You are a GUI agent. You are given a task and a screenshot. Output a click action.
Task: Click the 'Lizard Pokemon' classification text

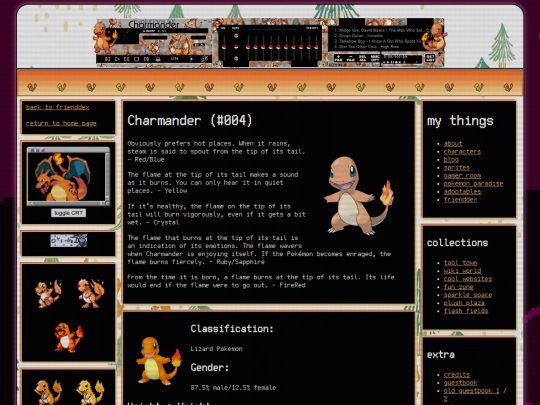pyautogui.click(x=217, y=349)
